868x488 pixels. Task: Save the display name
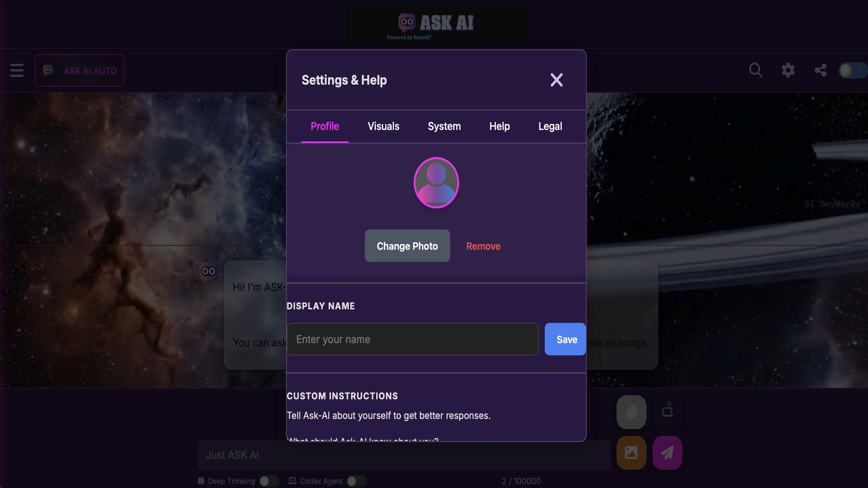[x=565, y=339]
